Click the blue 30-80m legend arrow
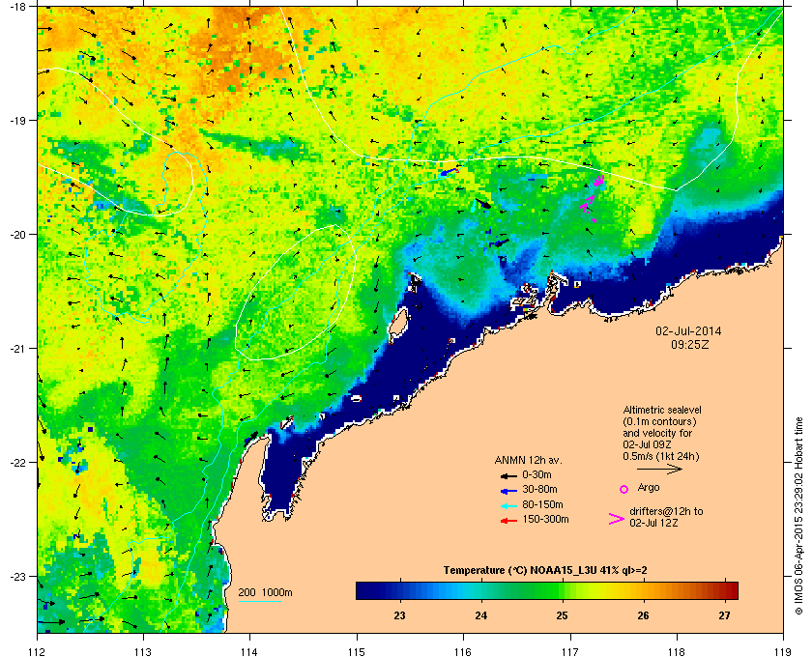Viewport: 812px width, 657px height. (508, 490)
